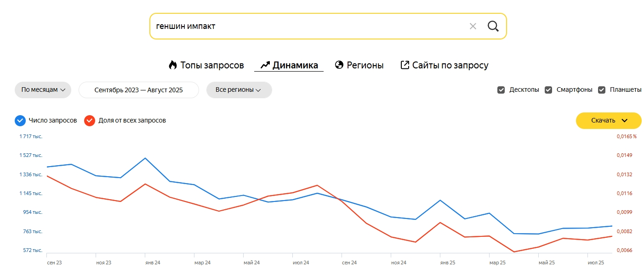
Task: Open the Регионы tab
Action: [365, 65]
